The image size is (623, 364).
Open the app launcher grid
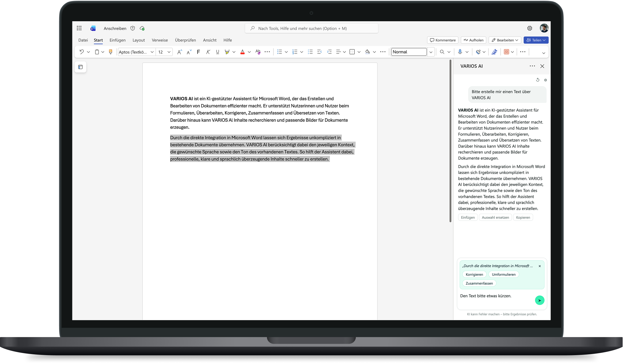pyautogui.click(x=79, y=28)
